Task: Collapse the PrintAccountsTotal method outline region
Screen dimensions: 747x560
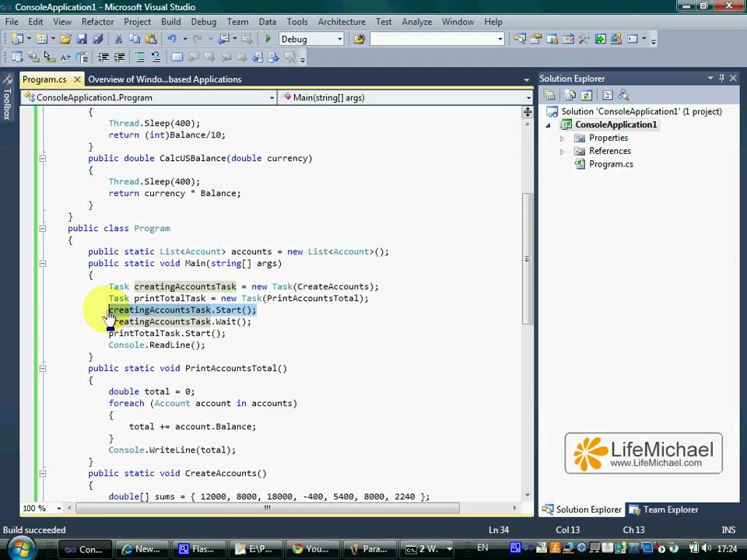Action: click(42, 368)
